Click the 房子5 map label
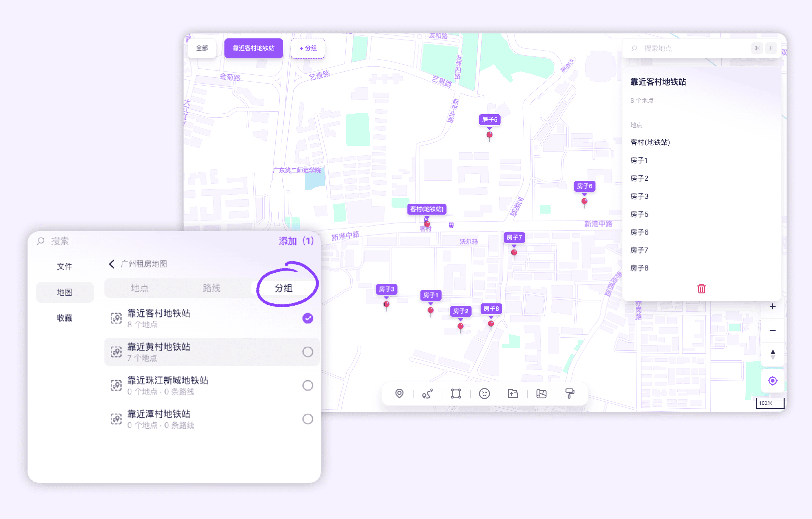 490,120
